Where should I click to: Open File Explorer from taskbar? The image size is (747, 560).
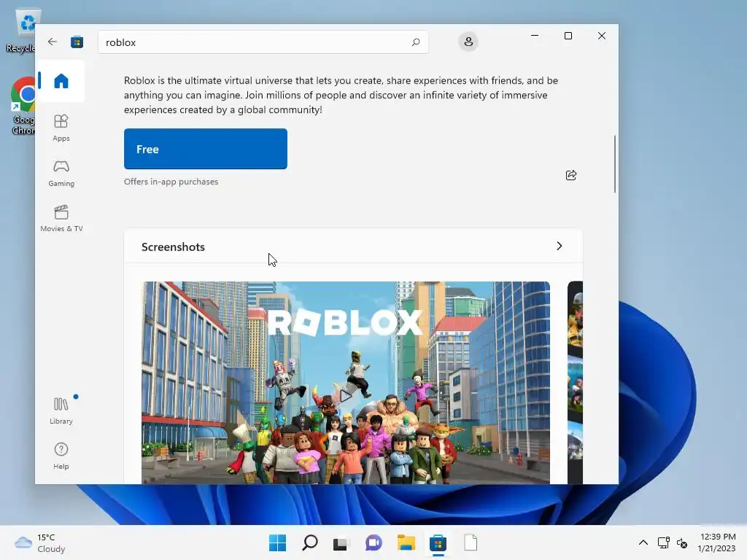pyautogui.click(x=406, y=542)
